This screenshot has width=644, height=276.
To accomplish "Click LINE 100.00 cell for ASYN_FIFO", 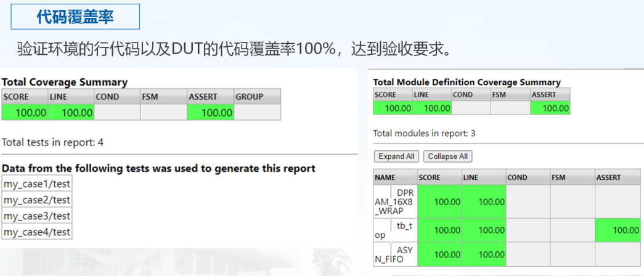I will (x=483, y=254).
